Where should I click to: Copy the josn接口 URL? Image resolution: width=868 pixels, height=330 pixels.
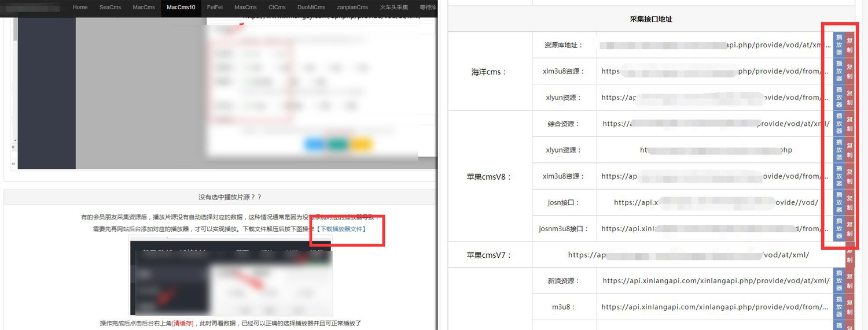pyautogui.click(x=849, y=202)
